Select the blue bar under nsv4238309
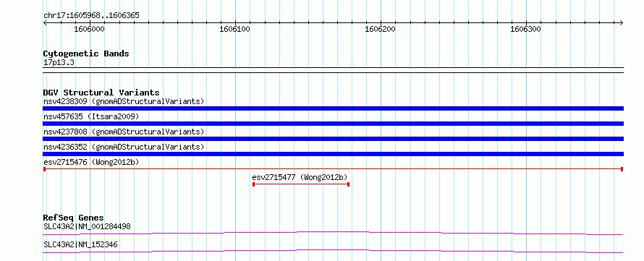 [x=333, y=108]
